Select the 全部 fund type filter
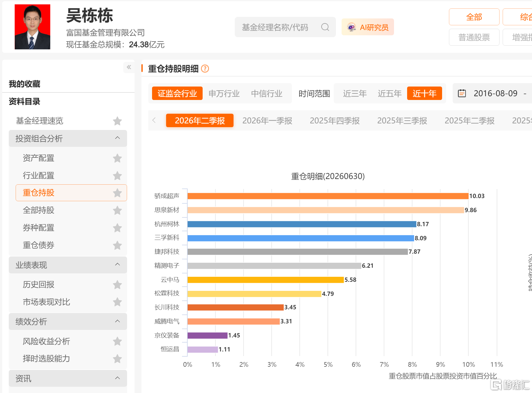 pos(474,17)
